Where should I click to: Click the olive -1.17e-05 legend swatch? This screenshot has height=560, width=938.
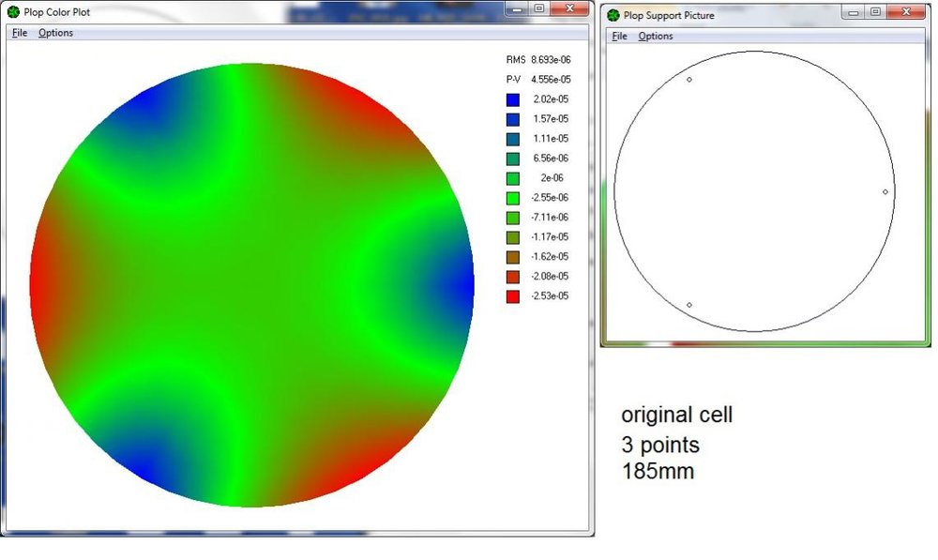[511, 237]
